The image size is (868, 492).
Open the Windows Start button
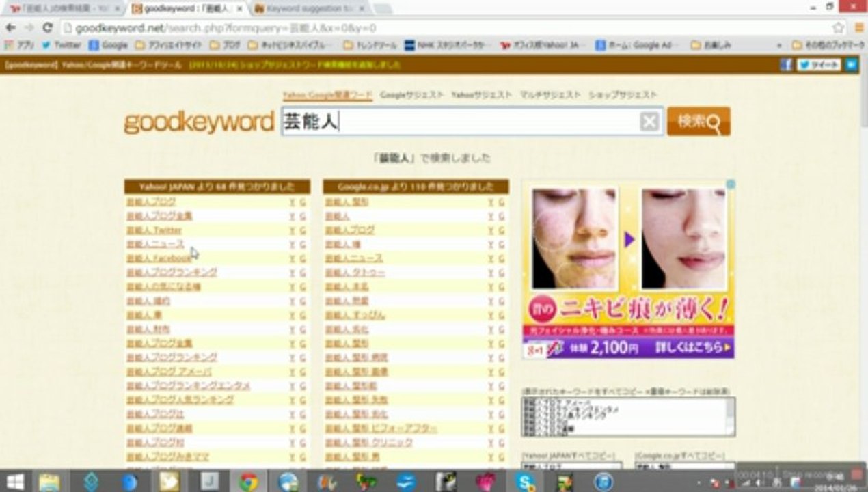tap(14, 482)
